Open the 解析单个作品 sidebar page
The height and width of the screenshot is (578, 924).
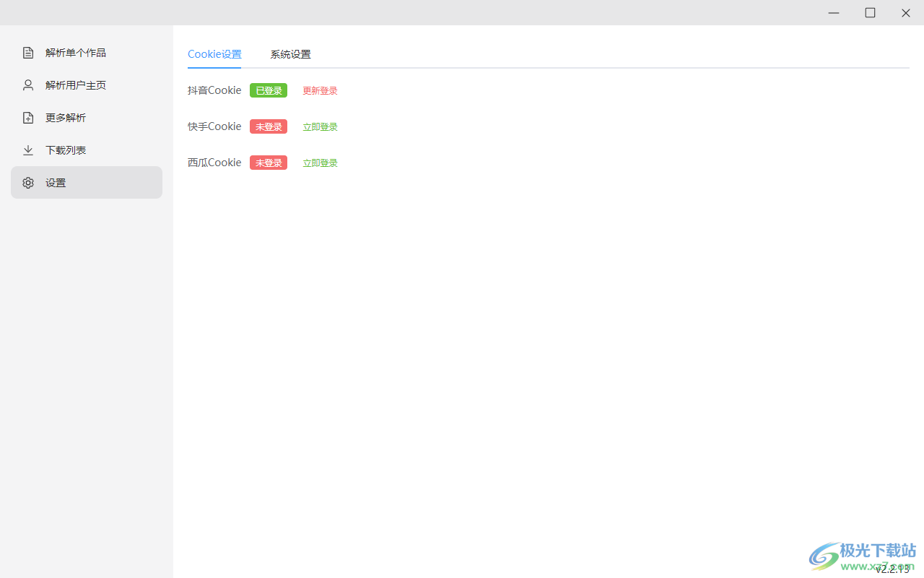point(87,53)
